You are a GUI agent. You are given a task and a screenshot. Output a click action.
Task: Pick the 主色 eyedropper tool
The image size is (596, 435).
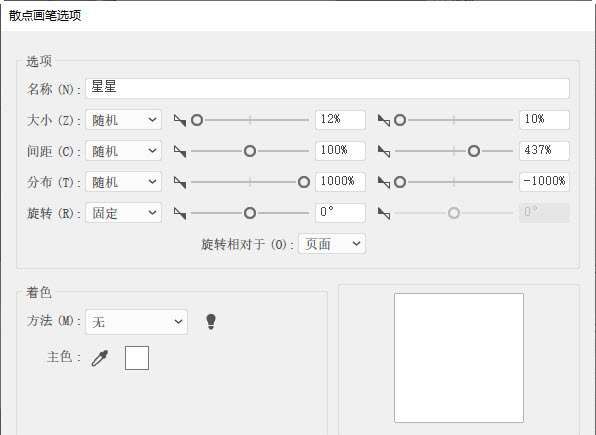(x=100, y=358)
